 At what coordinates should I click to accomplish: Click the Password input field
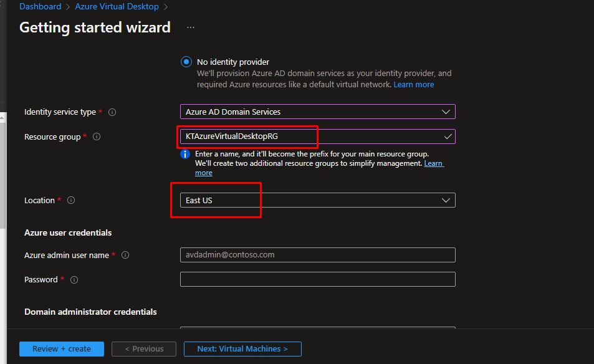(x=317, y=279)
